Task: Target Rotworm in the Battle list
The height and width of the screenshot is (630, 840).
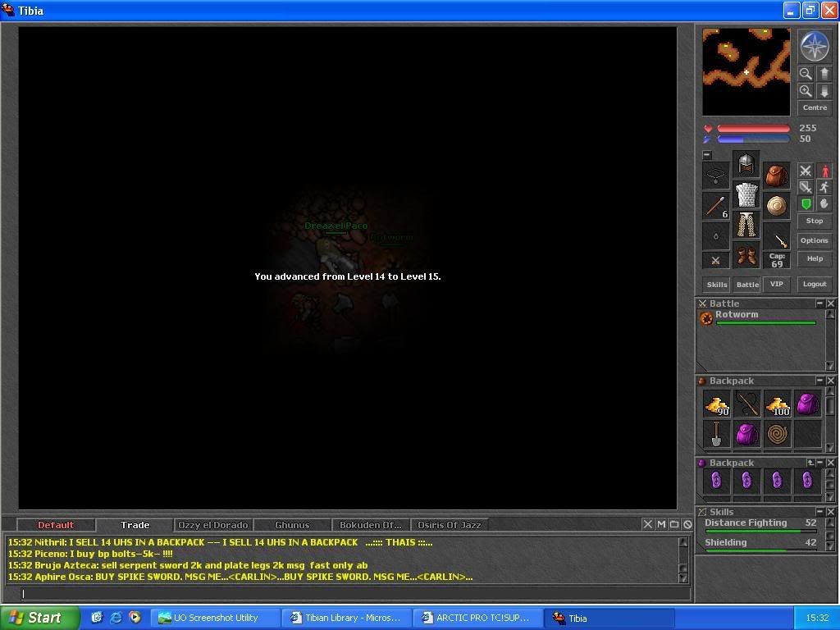Action: 758,317
